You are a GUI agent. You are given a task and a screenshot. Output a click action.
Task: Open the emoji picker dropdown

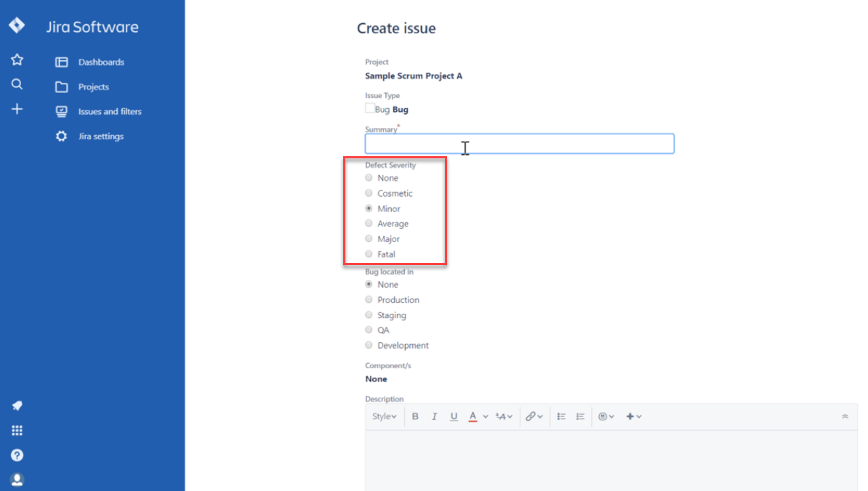coord(606,416)
